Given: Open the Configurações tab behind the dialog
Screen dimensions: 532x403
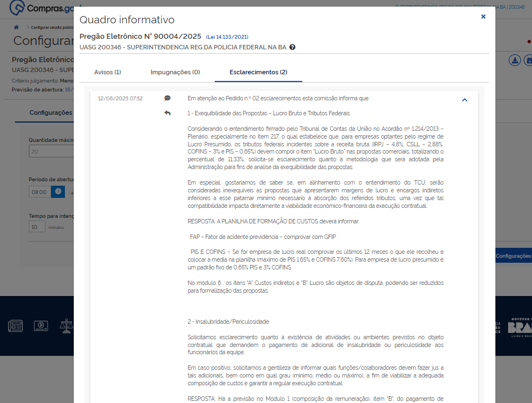Looking at the screenshot, I should [x=50, y=113].
